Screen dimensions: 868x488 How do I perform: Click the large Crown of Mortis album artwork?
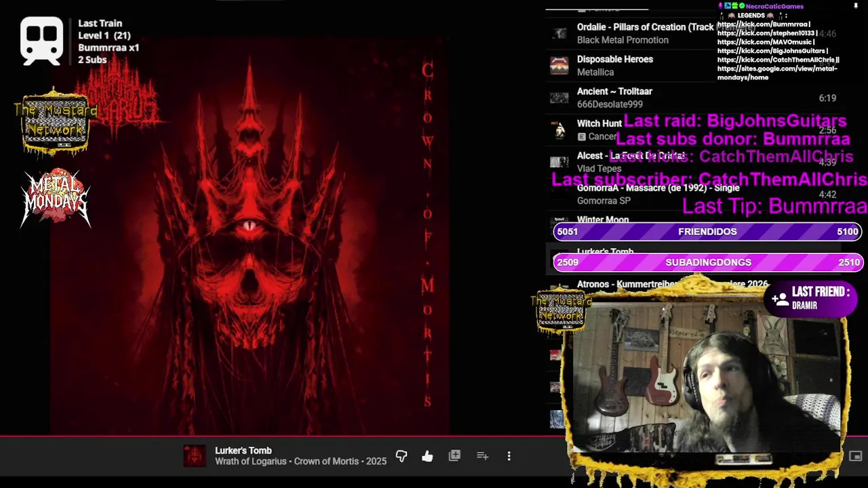click(x=250, y=236)
